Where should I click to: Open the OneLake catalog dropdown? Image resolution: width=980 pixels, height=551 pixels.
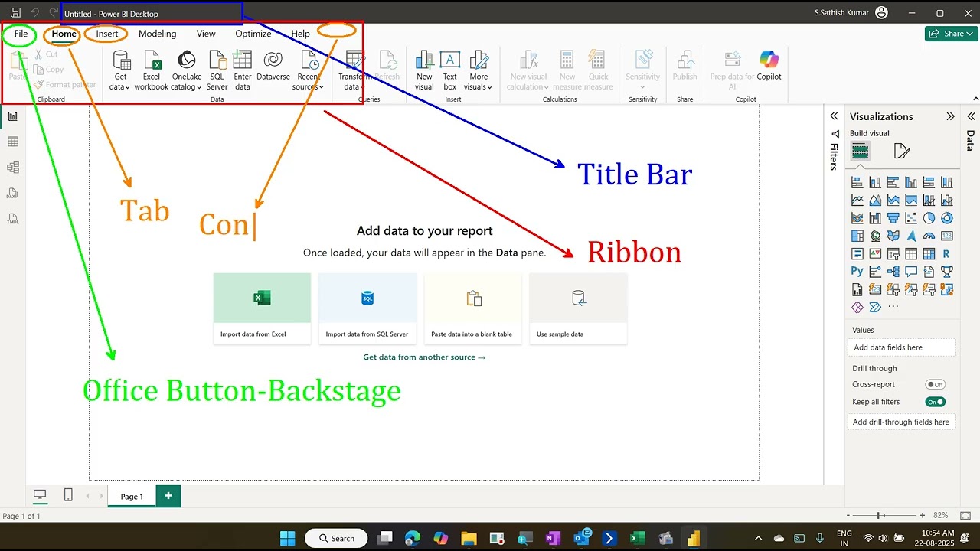click(186, 70)
